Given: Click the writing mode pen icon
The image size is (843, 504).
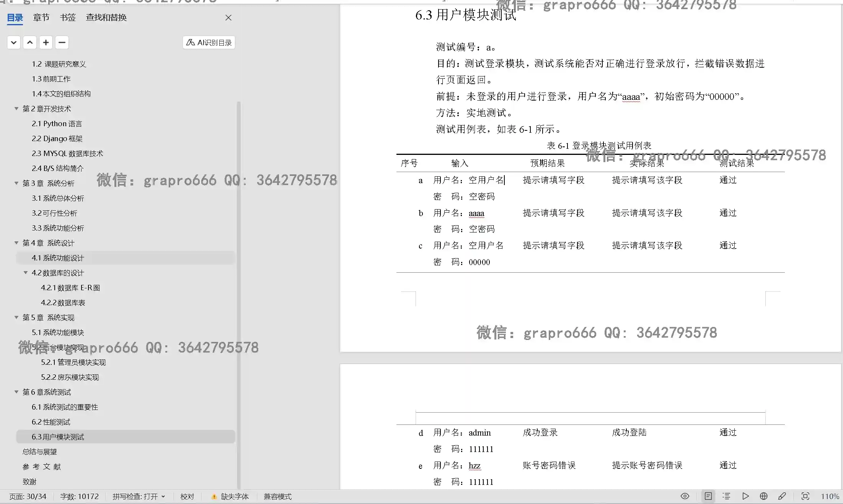Looking at the screenshot, I should (x=782, y=496).
